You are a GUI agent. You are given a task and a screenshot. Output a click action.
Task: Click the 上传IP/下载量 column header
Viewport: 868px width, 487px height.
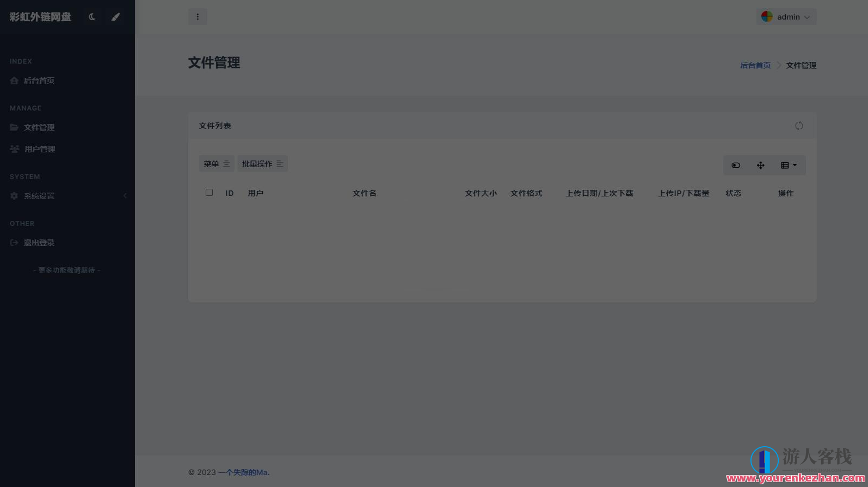click(x=684, y=193)
